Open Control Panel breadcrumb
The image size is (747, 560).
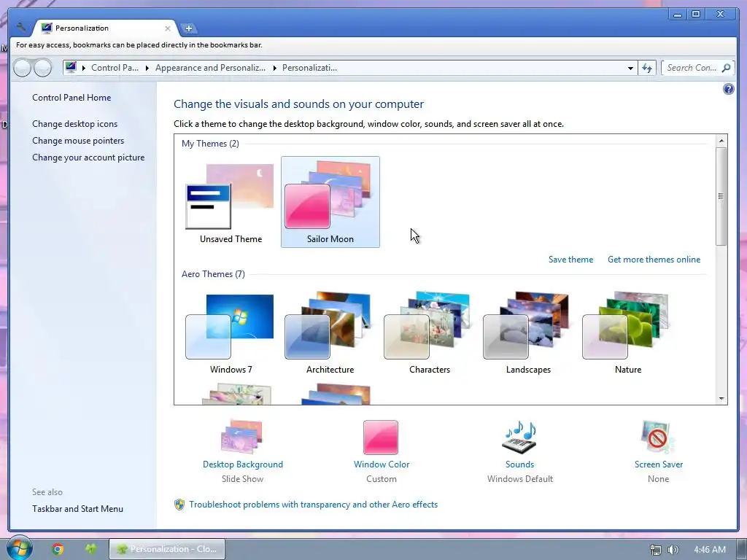point(115,68)
